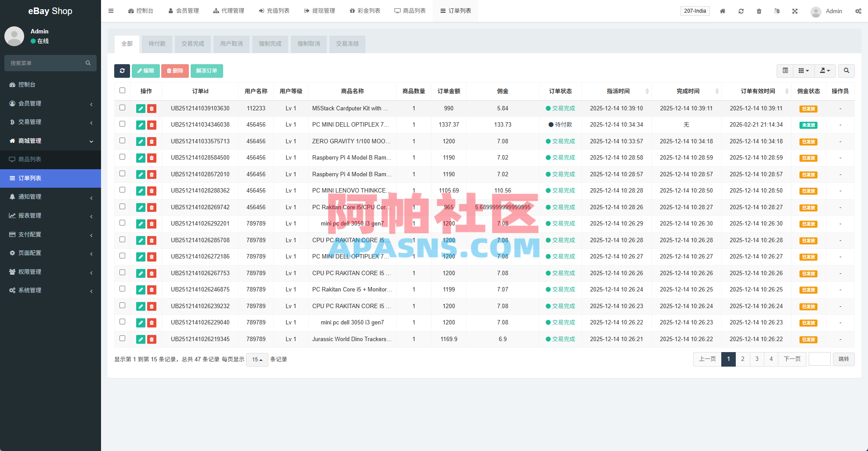Check the row for order UB2512141039103630
Screen dimensions: 868x451
pyautogui.click(x=123, y=108)
